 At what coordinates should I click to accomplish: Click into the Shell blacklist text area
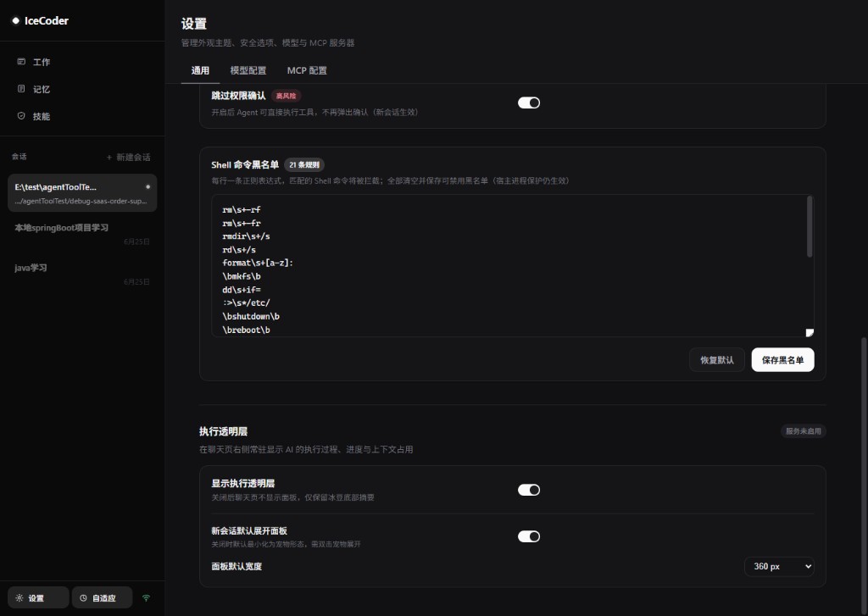click(x=513, y=266)
